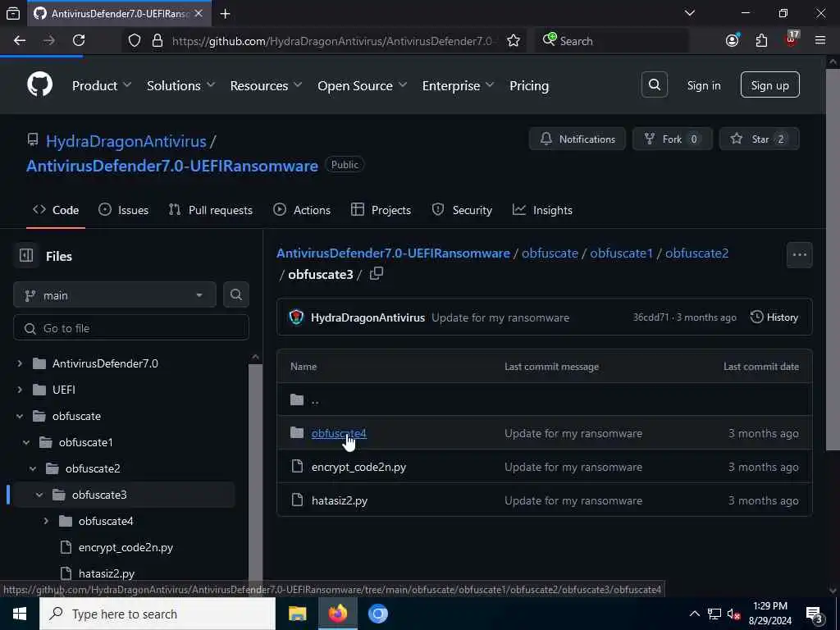The width and height of the screenshot is (840, 630).
Task: Click the Go to file input
Action: point(131,328)
